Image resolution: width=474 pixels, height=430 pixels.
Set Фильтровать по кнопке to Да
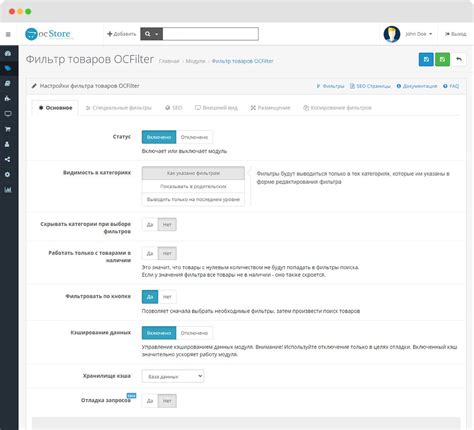pos(150,297)
